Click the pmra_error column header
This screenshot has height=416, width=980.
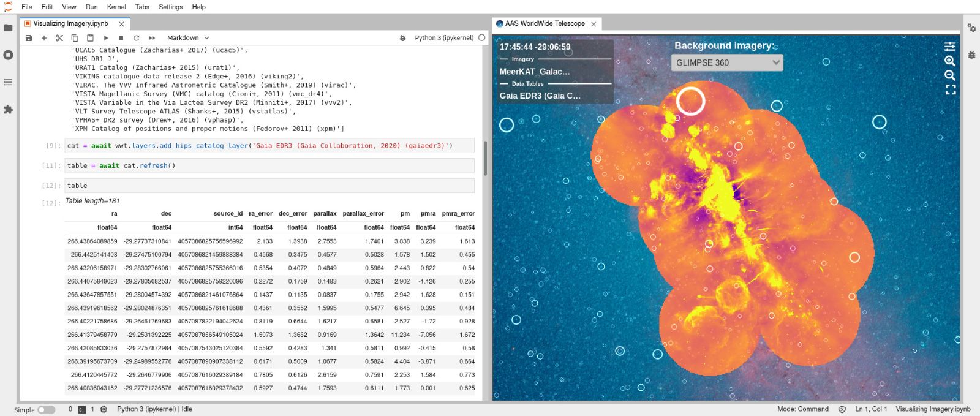458,214
